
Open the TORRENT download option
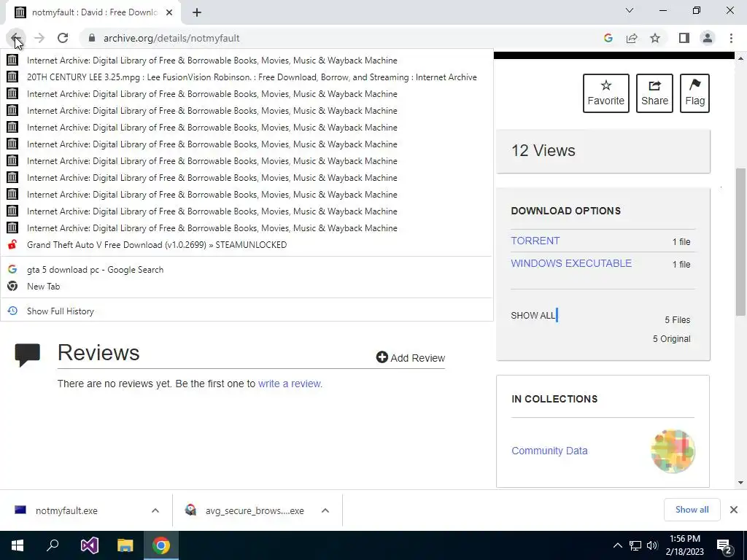tap(535, 241)
